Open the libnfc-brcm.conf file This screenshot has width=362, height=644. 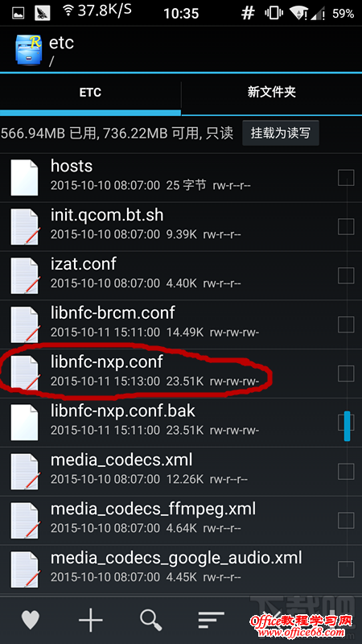point(181,324)
